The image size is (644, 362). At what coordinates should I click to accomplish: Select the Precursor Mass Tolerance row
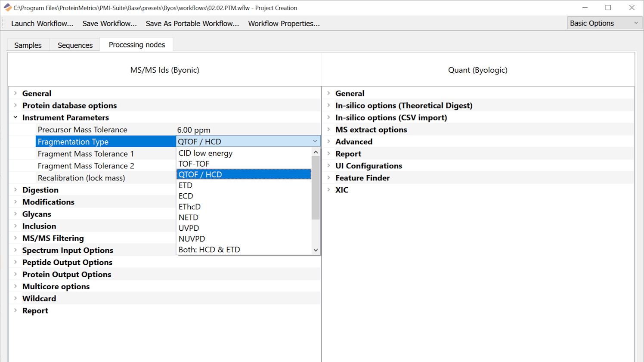point(82,130)
